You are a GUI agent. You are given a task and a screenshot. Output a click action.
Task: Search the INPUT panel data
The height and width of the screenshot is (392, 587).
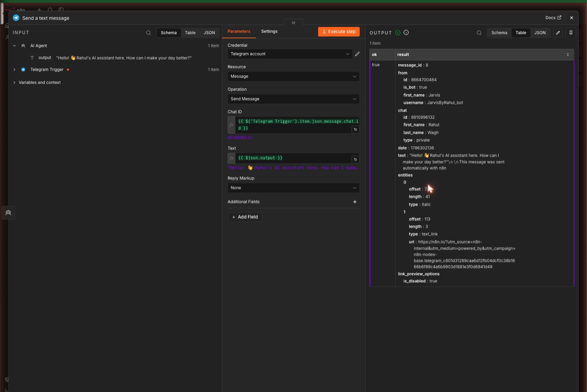coord(148,33)
